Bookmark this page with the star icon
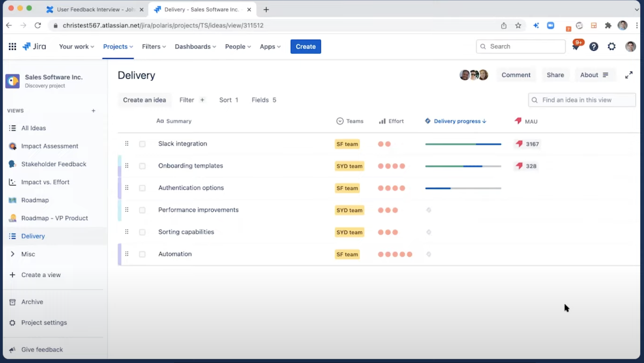The width and height of the screenshot is (644, 363). pyautogui.click(x=518, y=25)
